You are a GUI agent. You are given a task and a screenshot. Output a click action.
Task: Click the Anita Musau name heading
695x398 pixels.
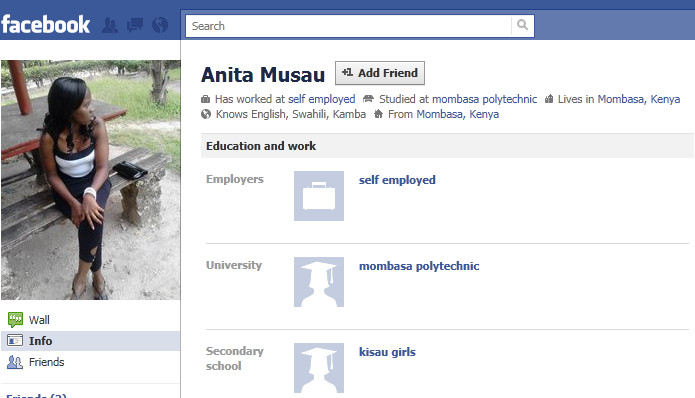pos(263,74)
